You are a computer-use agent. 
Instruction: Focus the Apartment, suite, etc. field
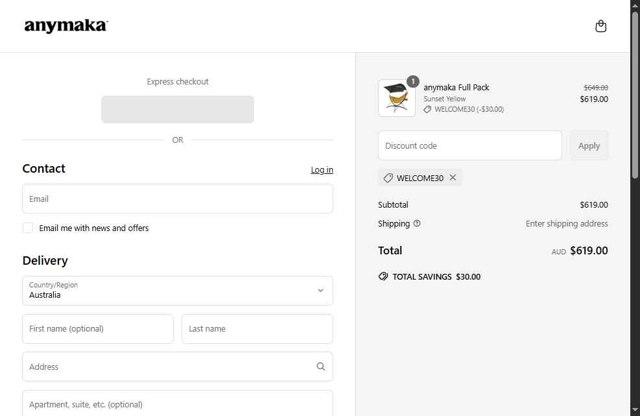tap(178, 403)
